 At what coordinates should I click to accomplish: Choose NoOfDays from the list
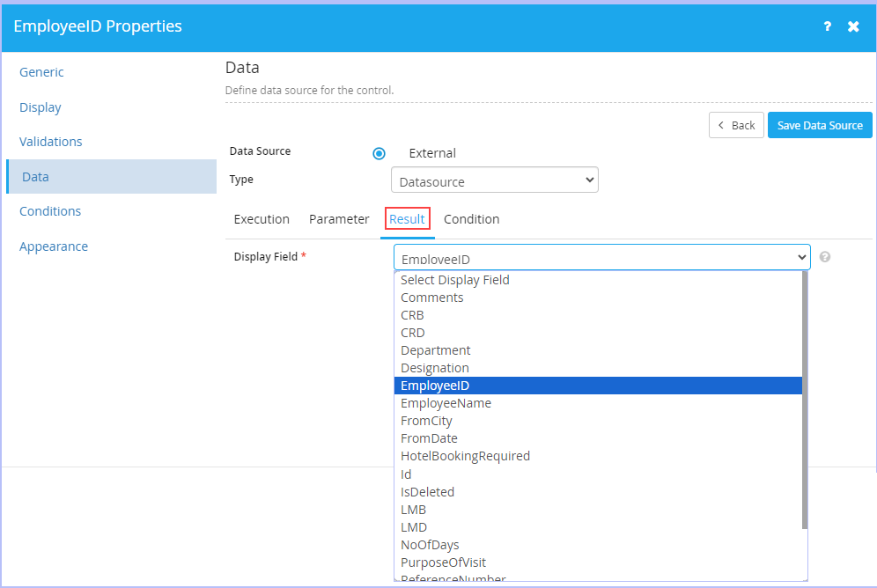pos(598,545)
